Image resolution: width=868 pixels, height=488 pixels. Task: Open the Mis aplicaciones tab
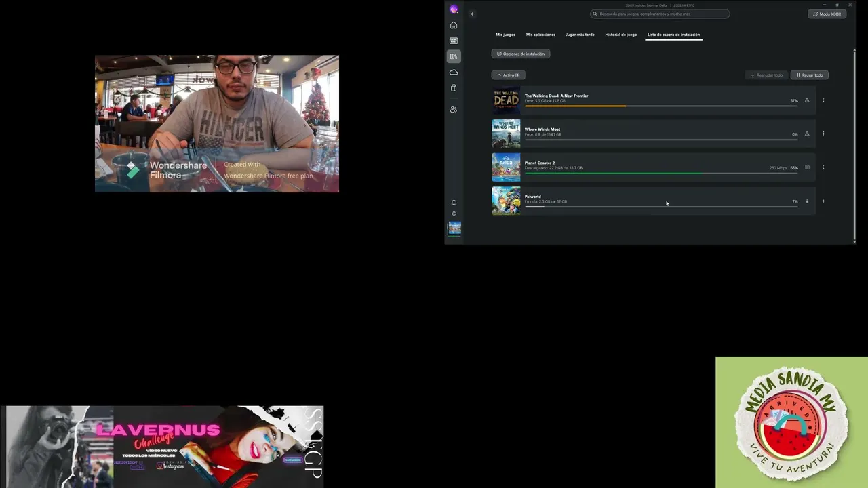pos(540,35)
